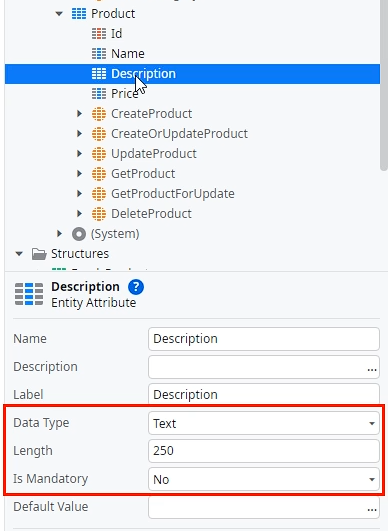Click the (System) circle icon
The height and width of the screenshot is (531, 388).
click(x=79, y=234)
